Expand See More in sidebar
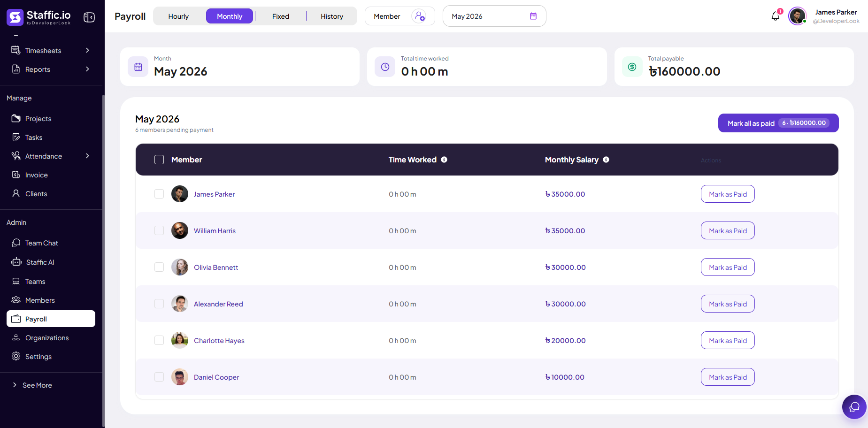 [32, 385]
